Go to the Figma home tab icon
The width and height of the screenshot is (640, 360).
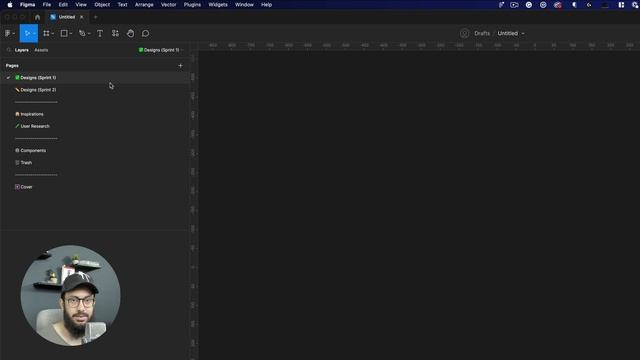pyautogui.click(x=38, y=17)
